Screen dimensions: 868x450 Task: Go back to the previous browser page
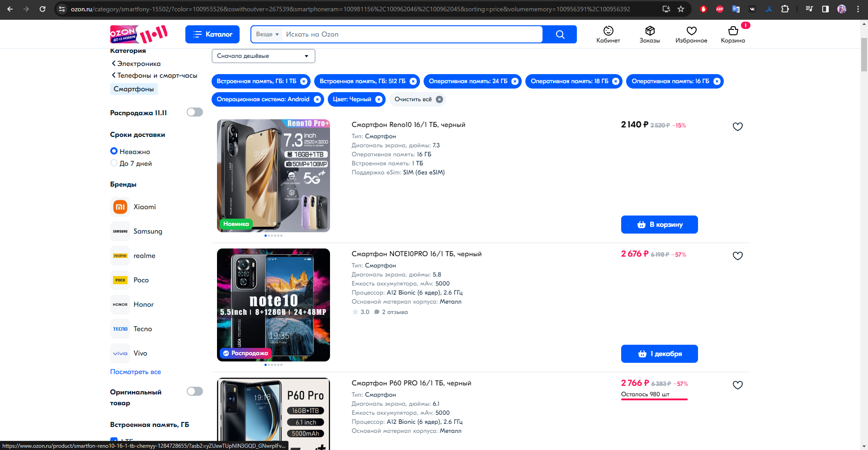pyautogui.click(x=10, y=9)
